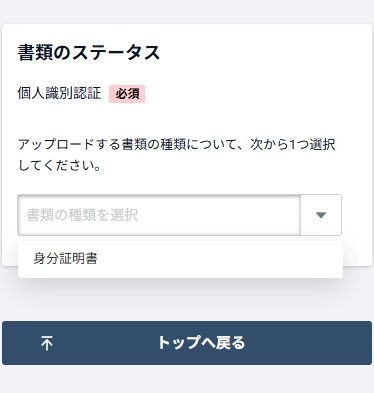Click the トップへ戻る label text
Viewport: 374px width, 393px height.
click(201, 343)
